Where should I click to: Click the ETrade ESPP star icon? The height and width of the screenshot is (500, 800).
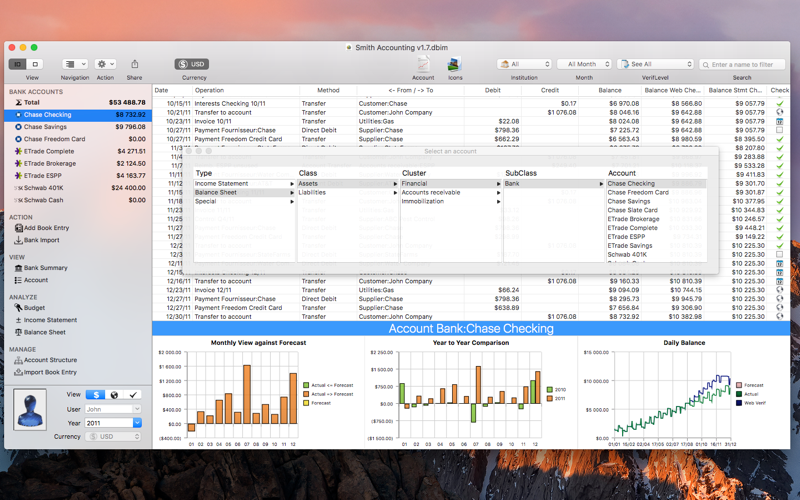(18, 176)
